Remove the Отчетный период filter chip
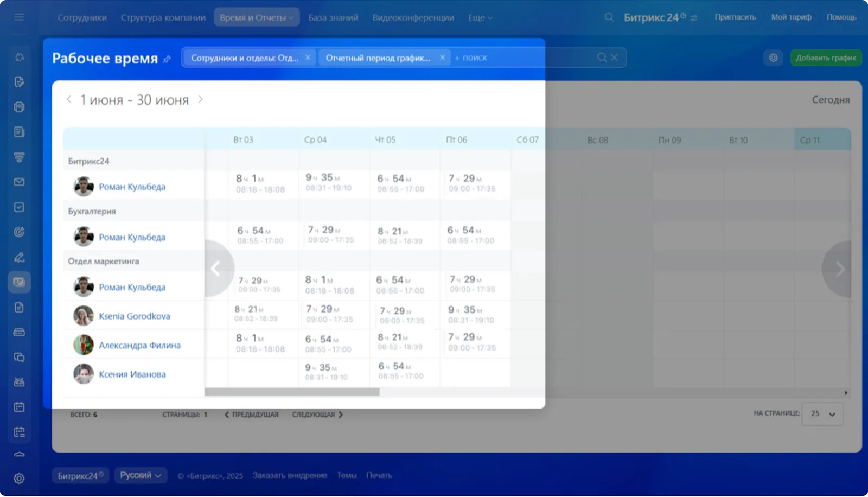The image size is (868, 497). 442,58
